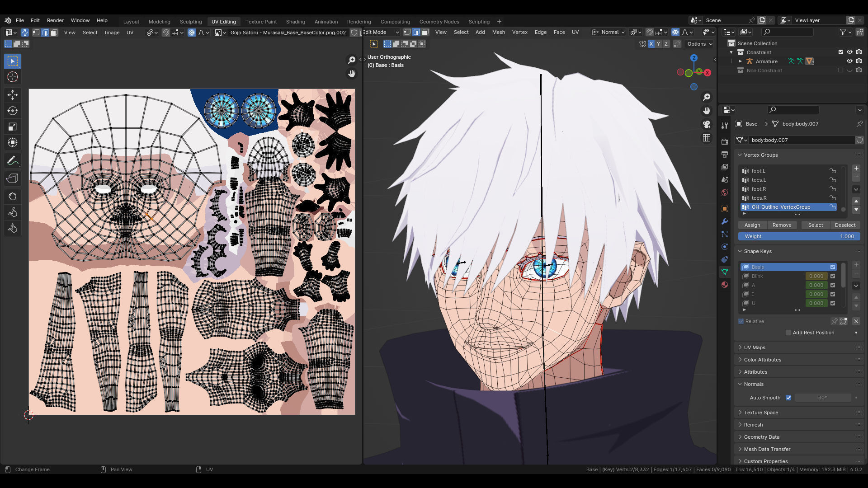Expand the UV Maps panel

pos(755,347)
